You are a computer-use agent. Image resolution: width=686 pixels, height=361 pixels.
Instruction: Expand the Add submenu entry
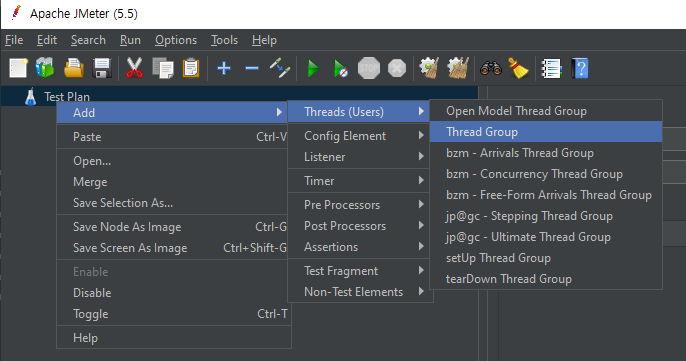pos(172,112)
